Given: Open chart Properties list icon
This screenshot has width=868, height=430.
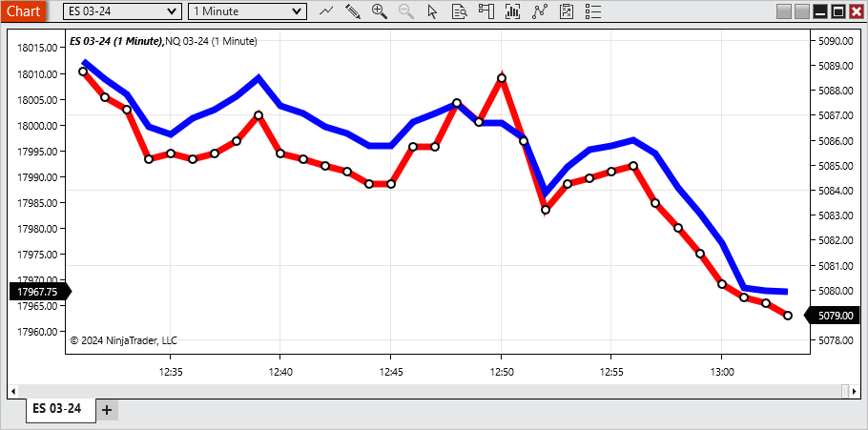Looking at the screenshot, I should [x=593, y=11].
